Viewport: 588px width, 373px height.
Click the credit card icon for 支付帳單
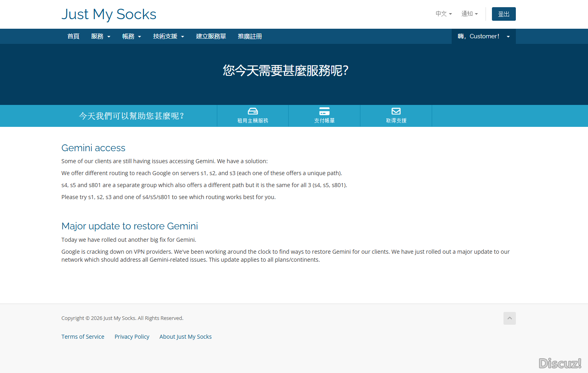(x=324, y=111)
